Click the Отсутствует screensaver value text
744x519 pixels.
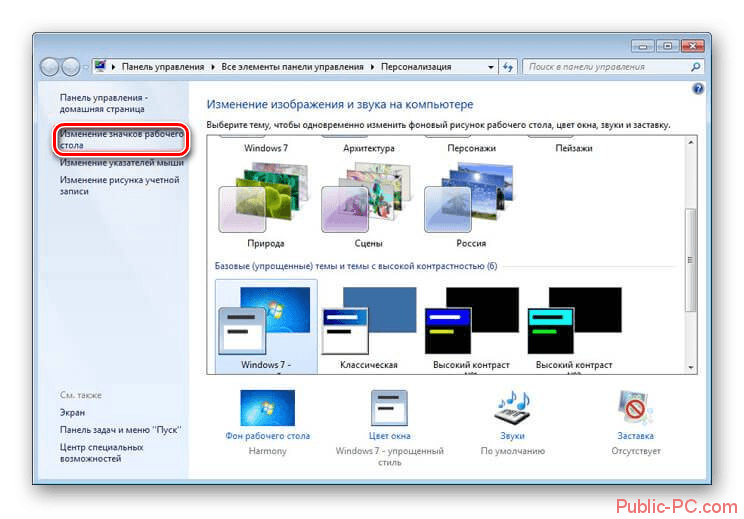(635, 451)
